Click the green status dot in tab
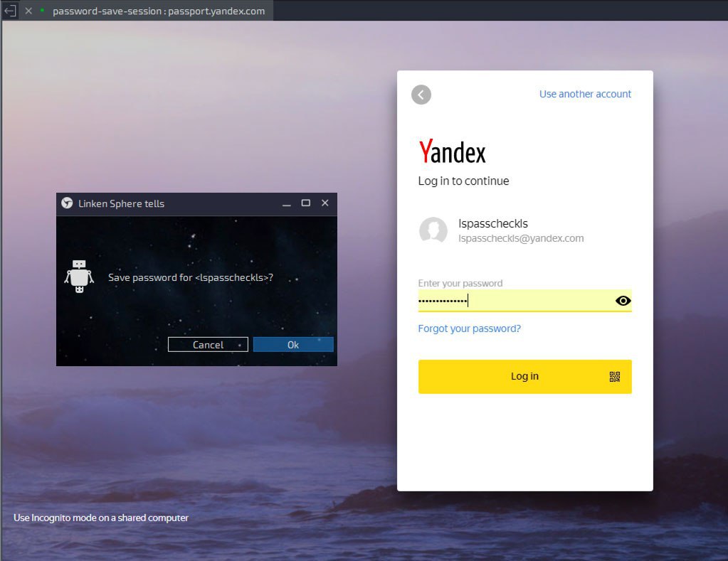This screenshot has width=728, height=561. point(42,10)
